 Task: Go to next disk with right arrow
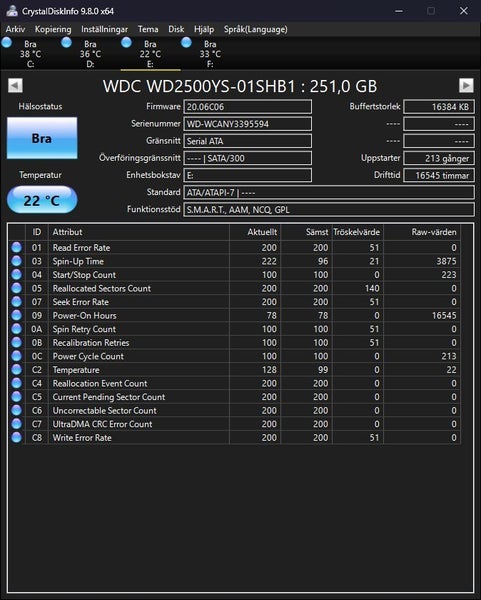[466, 85]
